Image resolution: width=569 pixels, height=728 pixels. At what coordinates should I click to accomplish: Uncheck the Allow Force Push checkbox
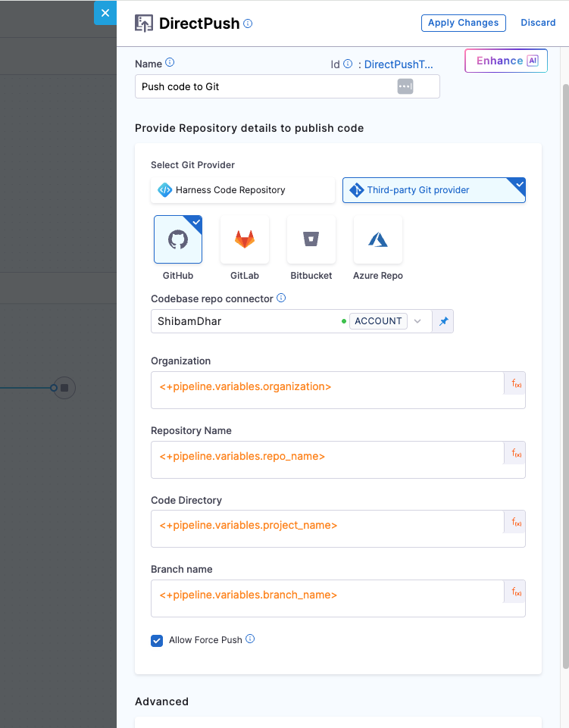click(157, 640)
